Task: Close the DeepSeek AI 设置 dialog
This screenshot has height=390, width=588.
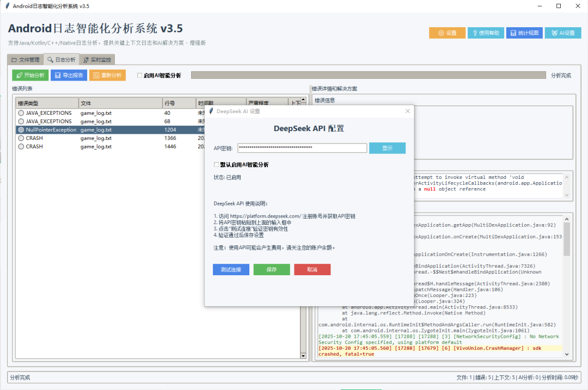Action: click(x=408, y=111)
